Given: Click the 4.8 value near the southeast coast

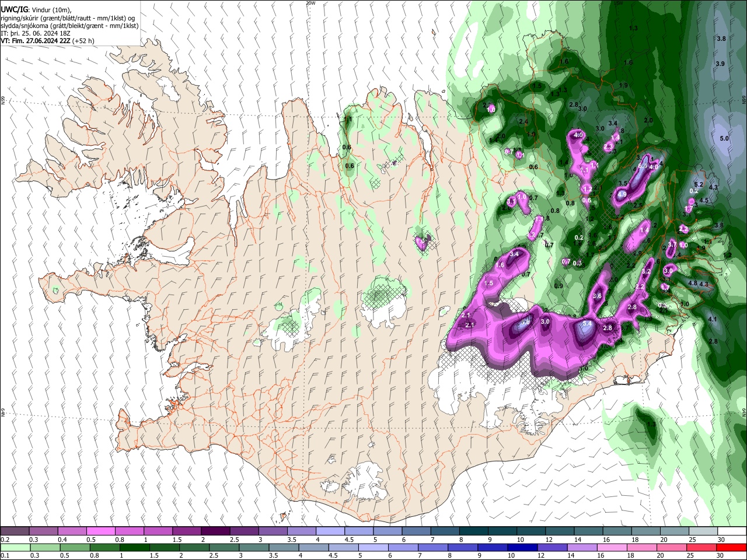Looking at the screenshot, I should pyautogui.click(x=693, y=283).
